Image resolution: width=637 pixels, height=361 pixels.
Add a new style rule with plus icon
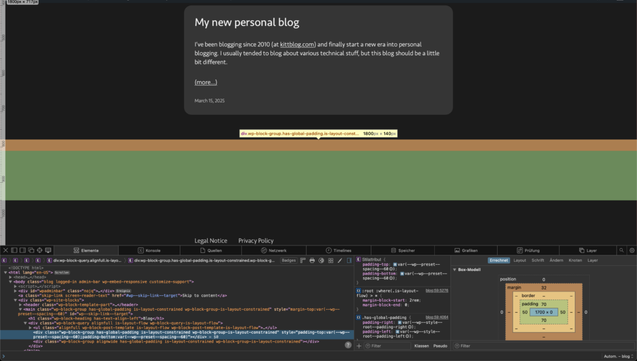pyautogui.click(x=359, y=346)
